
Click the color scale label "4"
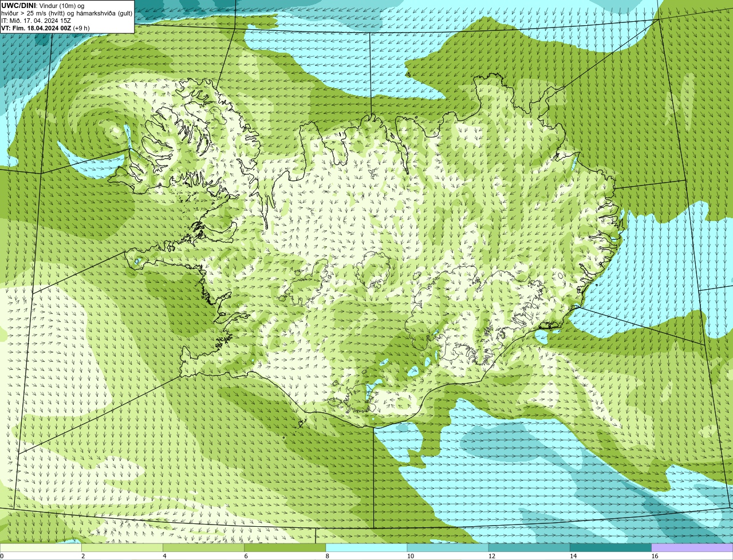pyautogui.click(x=164, y=556)
